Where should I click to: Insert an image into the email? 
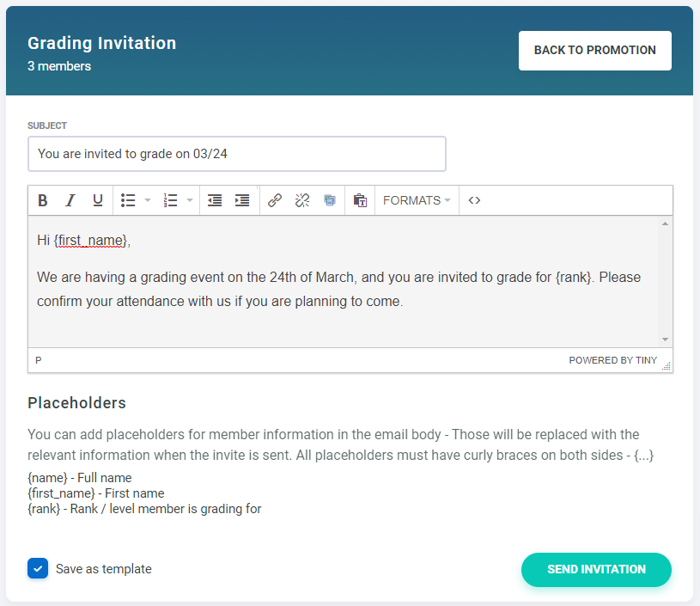[x=330, y=200]
